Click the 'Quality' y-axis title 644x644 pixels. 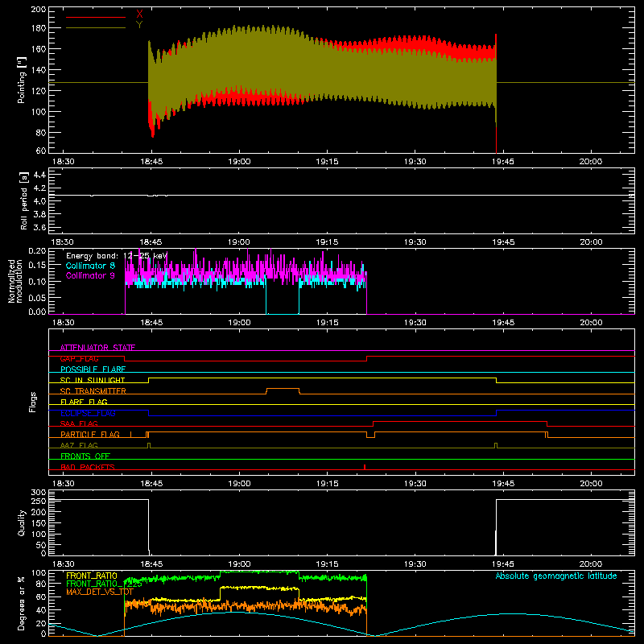22,522
